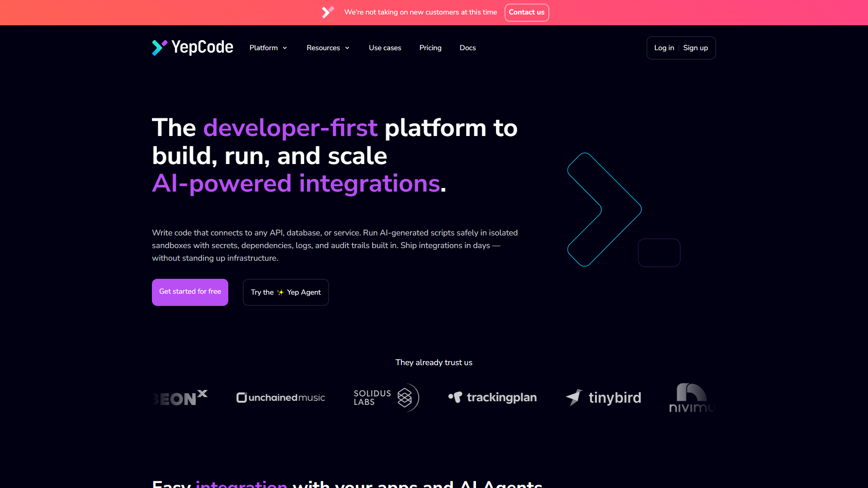Click the 'They already trust us' text
This screenshot has width=868, height=488.
click(434, 362)
